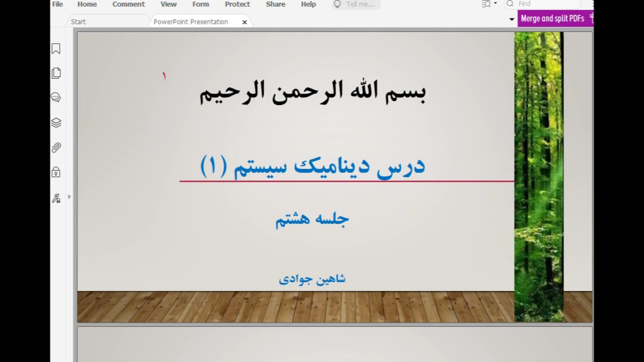Screen dimensions: 644x362
Task: Click the Tell me input box
Action: click(x=361, y=4)
